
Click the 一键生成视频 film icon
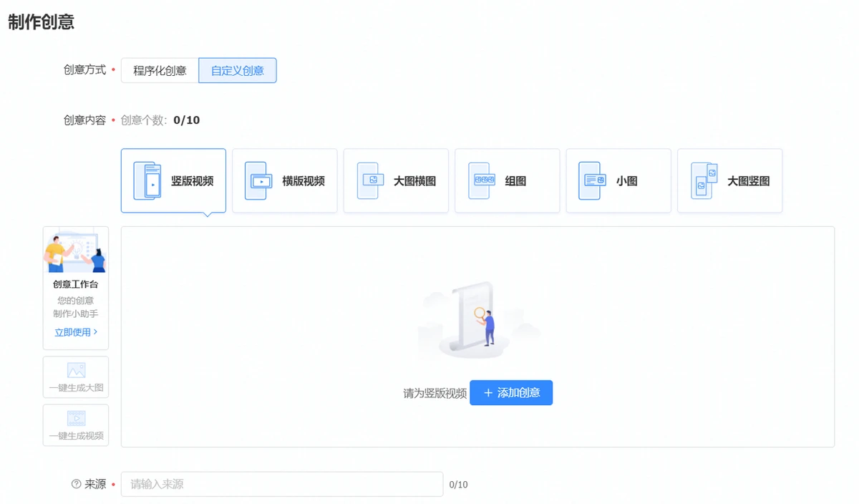(76, 418)
